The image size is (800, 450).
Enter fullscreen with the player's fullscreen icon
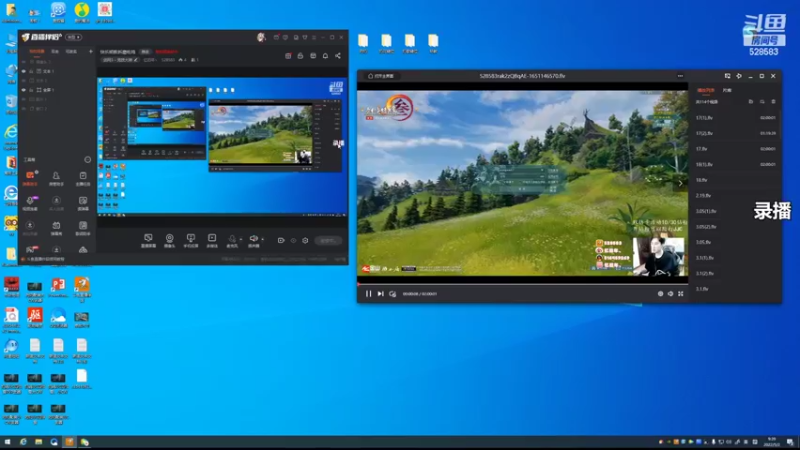click(681, 294)
